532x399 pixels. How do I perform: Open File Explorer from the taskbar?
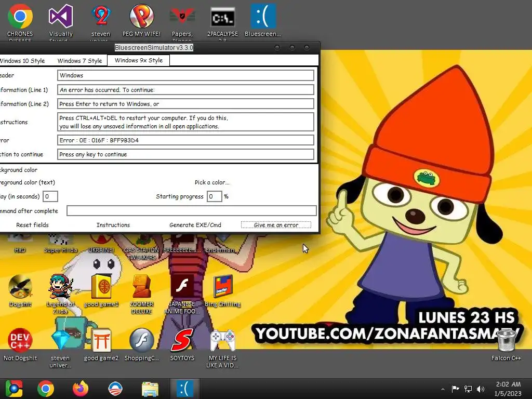150,389
